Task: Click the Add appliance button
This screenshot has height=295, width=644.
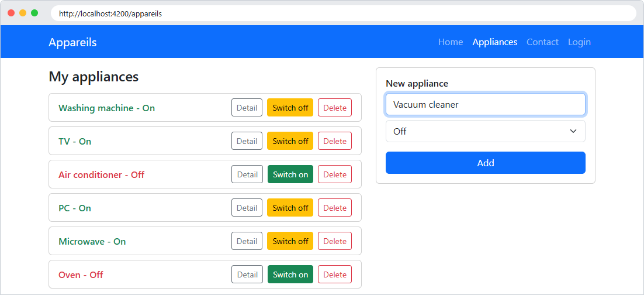Action: tap(486, 163)
